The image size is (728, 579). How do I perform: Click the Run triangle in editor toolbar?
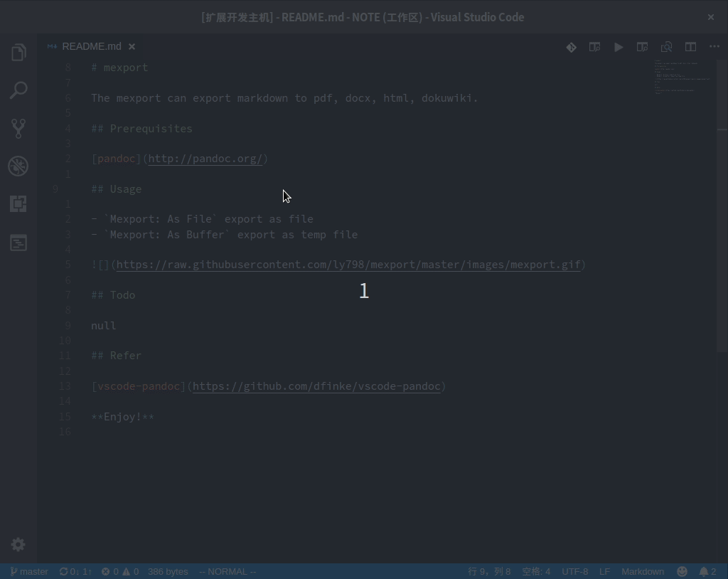619,47
